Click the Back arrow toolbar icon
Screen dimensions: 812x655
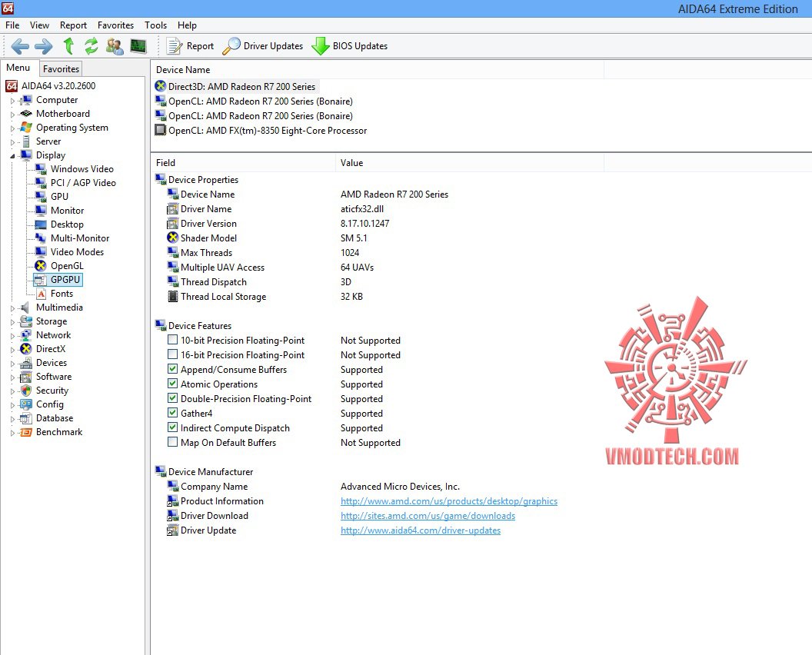coord(20,47)
